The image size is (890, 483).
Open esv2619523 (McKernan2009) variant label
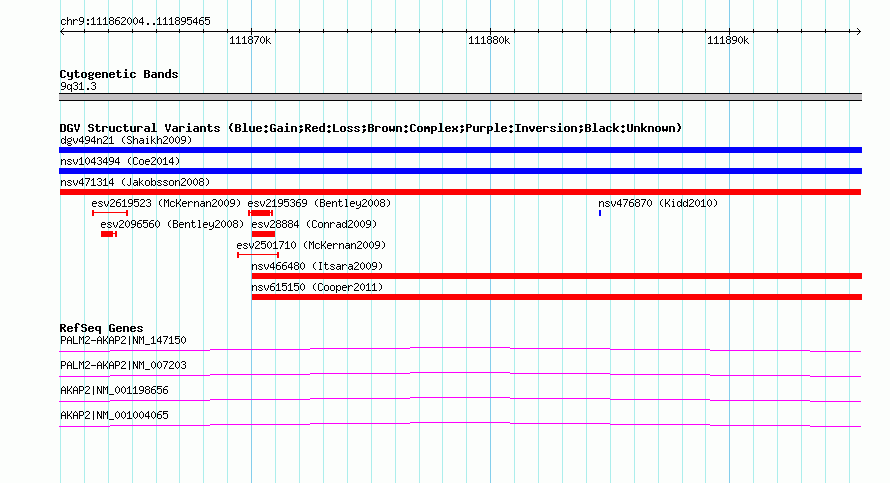coord(166,203)
